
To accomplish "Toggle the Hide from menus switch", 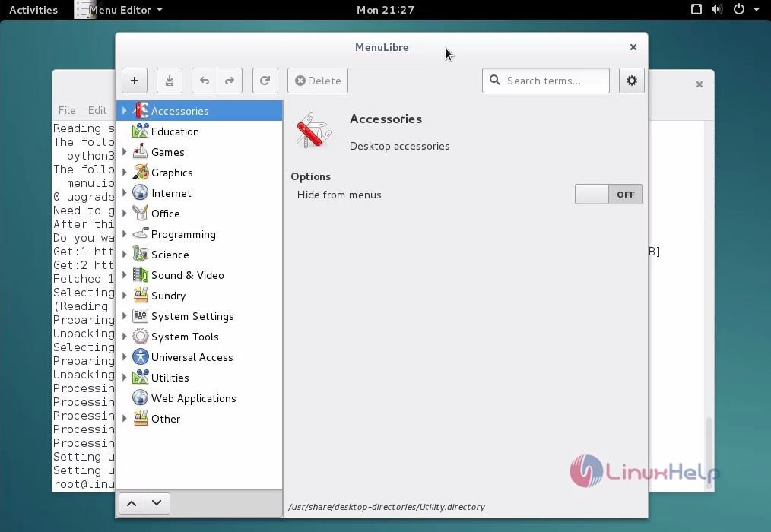I will [609, 195].
